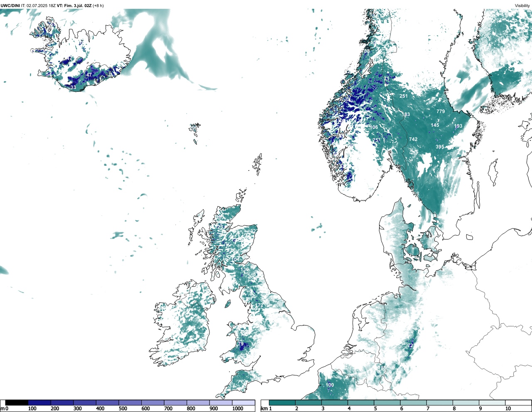Click the '779' visibility value on map
532x412 pixels.
[441, 111]
